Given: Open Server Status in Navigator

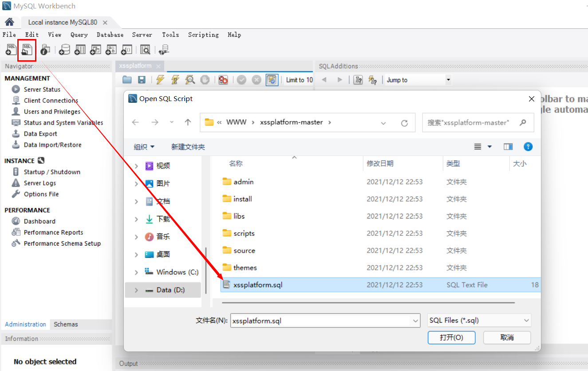Looking at the screenshot, I should click(42, 90).
